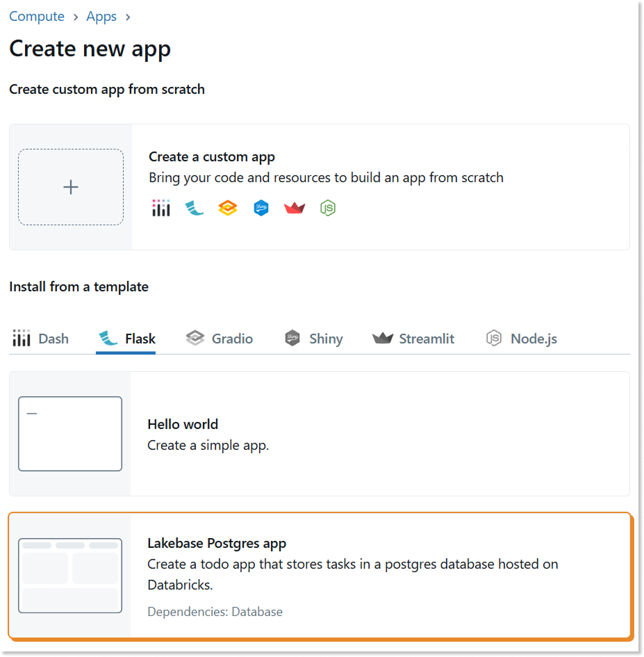
Task: Click the 'Create a todo app' description
Action: pos(352,574)
